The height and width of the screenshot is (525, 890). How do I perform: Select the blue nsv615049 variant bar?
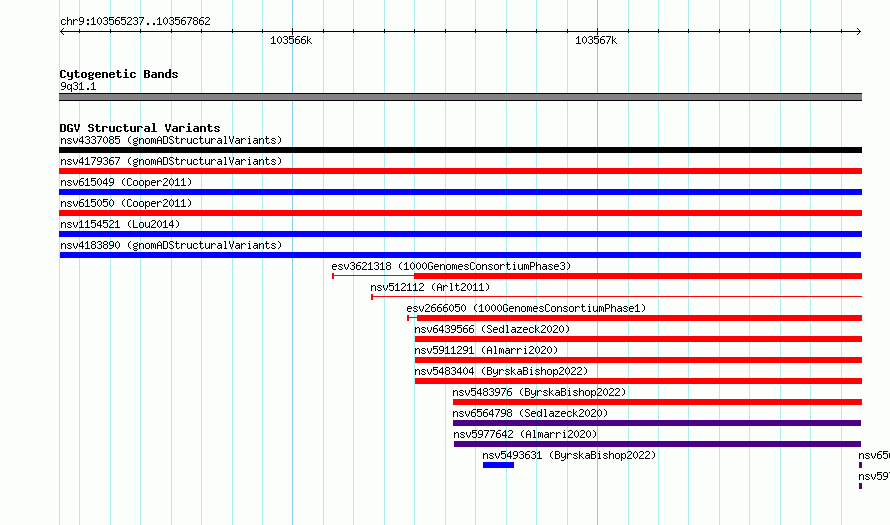coord(460,192)
